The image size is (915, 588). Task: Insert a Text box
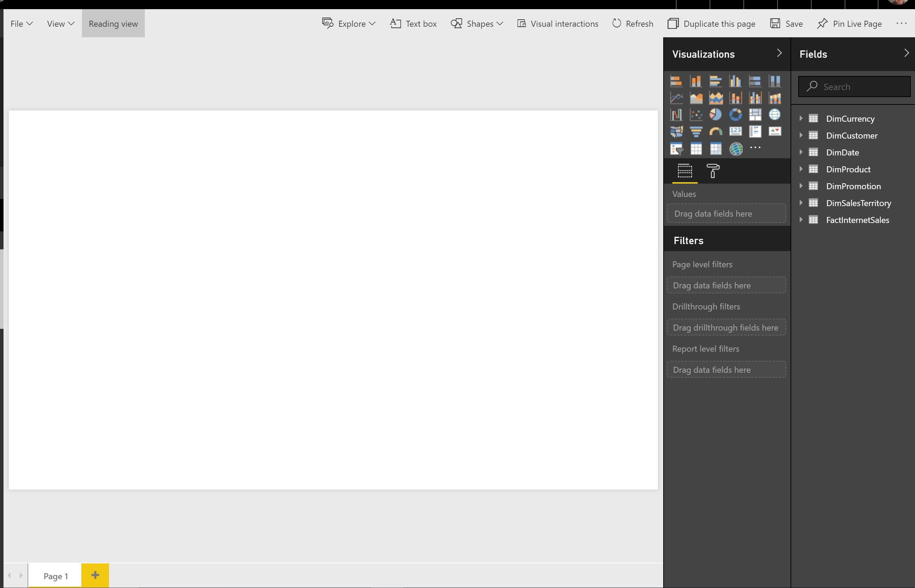[x=414, y=24]
